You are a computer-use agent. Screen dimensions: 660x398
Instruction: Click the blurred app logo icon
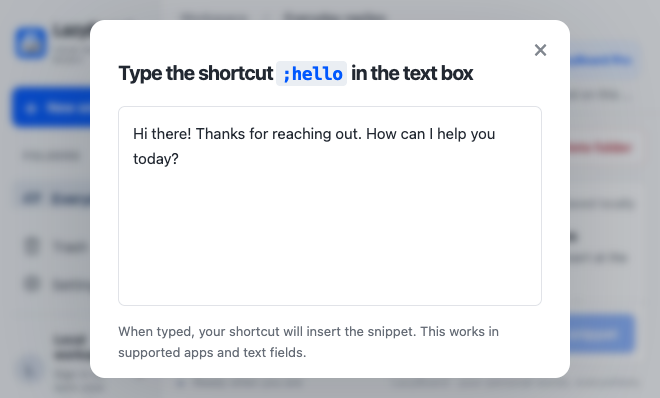[x=31, y=43]
